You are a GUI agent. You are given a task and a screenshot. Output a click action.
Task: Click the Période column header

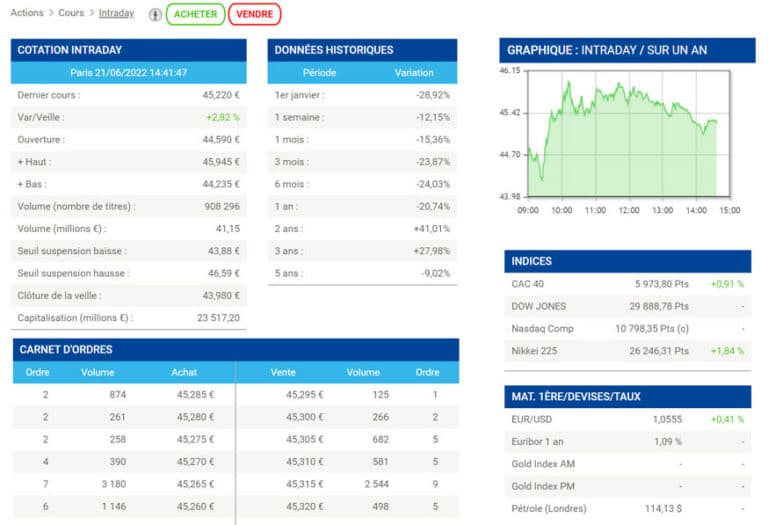[319, 73]
